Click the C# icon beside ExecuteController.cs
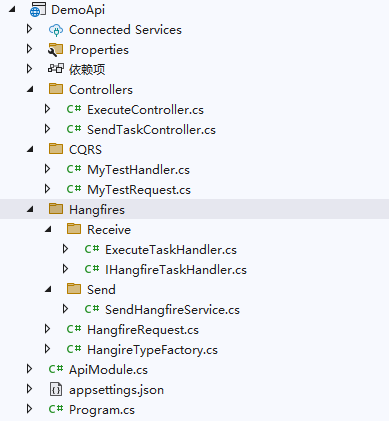Viewport: 389px width, 421px height. tap(74, 109)
